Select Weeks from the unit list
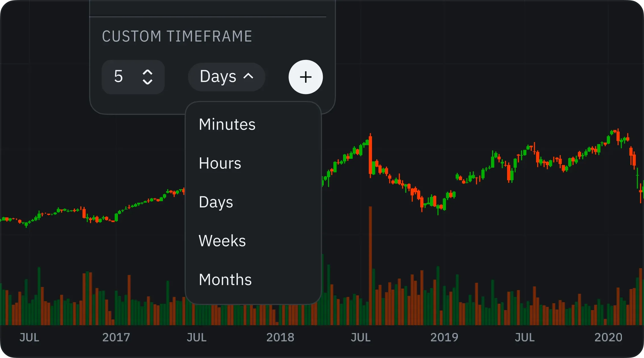Viewport: 644px width, 358px height. tap(222, 241)
